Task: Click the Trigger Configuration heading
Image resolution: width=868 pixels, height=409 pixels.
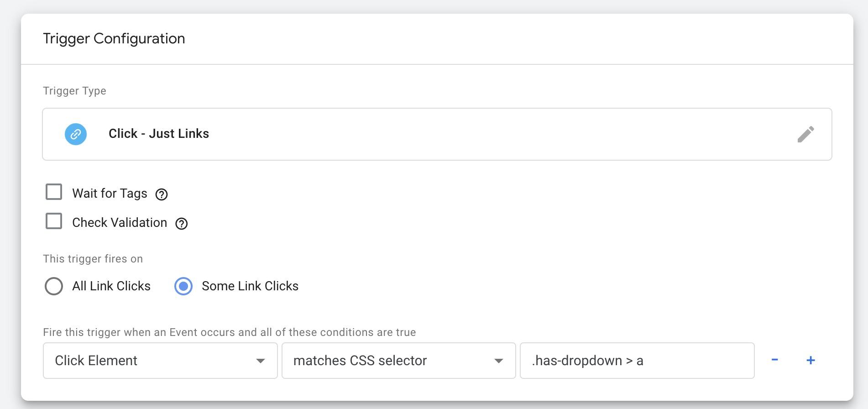Action: pyautogui.click(x=114, y=39)
